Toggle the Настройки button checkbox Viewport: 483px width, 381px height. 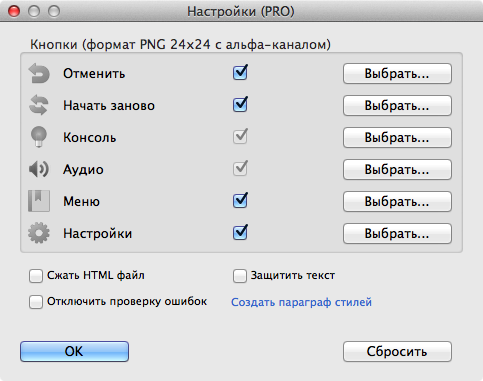(x=240, y=233)
